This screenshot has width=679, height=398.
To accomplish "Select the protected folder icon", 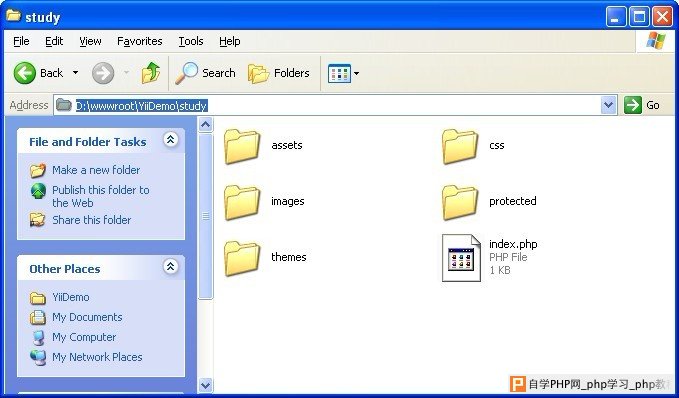I will click(x=460, y=202).
